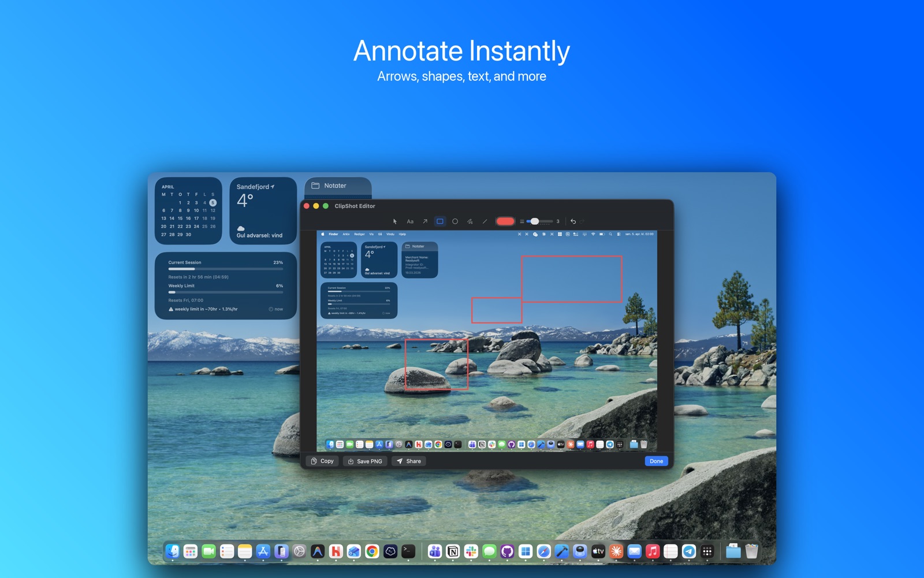Select the pointer tool in ClipShot Editor
Screen dimensions: 924x578
[395, 221]
